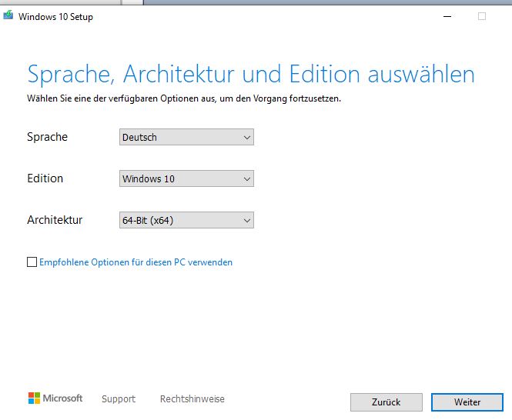Viewport: 512px width, 420px height.
Task: Minimize the Windows 10 Setup window
Action: (447, 16)
